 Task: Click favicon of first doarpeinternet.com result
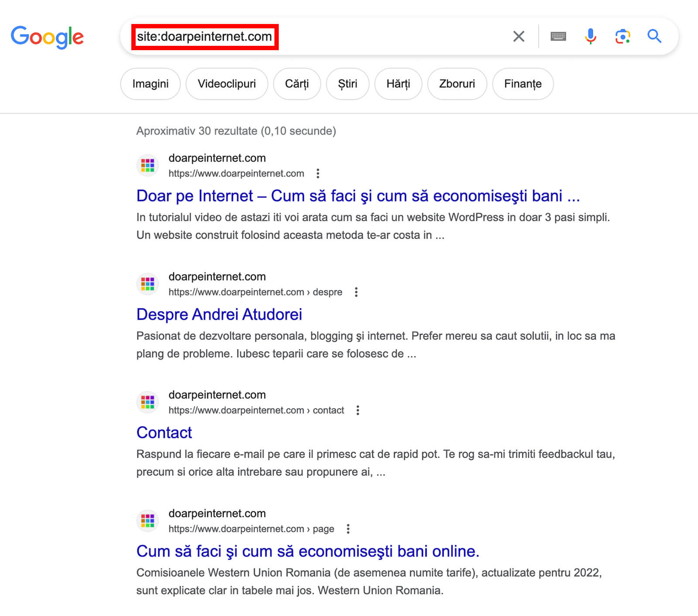coord(147,165)
